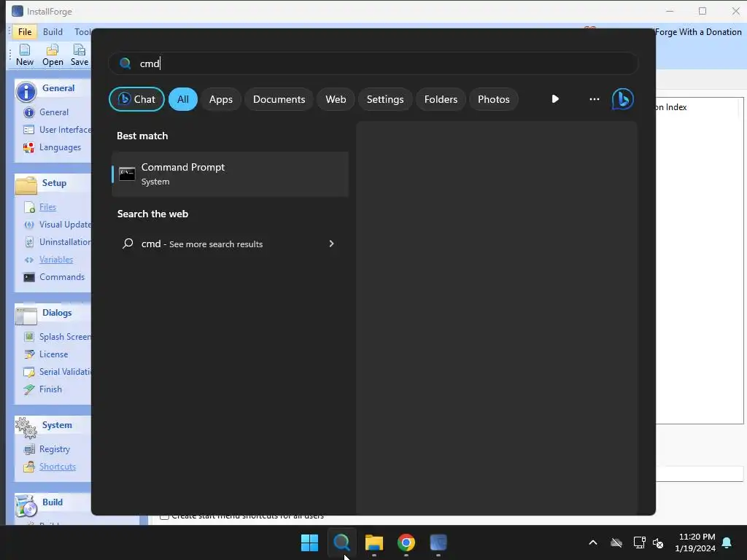
Task: Click the Command Prompt app icon
Action: 127,174
